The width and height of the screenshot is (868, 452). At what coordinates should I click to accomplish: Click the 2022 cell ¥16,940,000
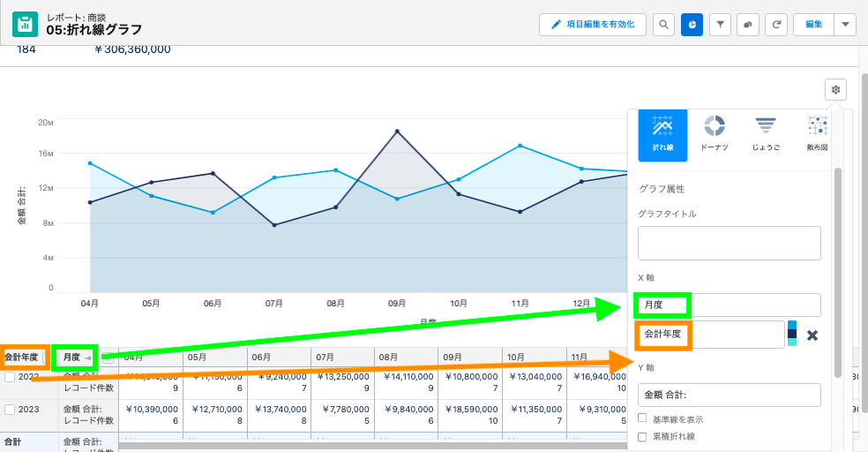click(600, 377)
